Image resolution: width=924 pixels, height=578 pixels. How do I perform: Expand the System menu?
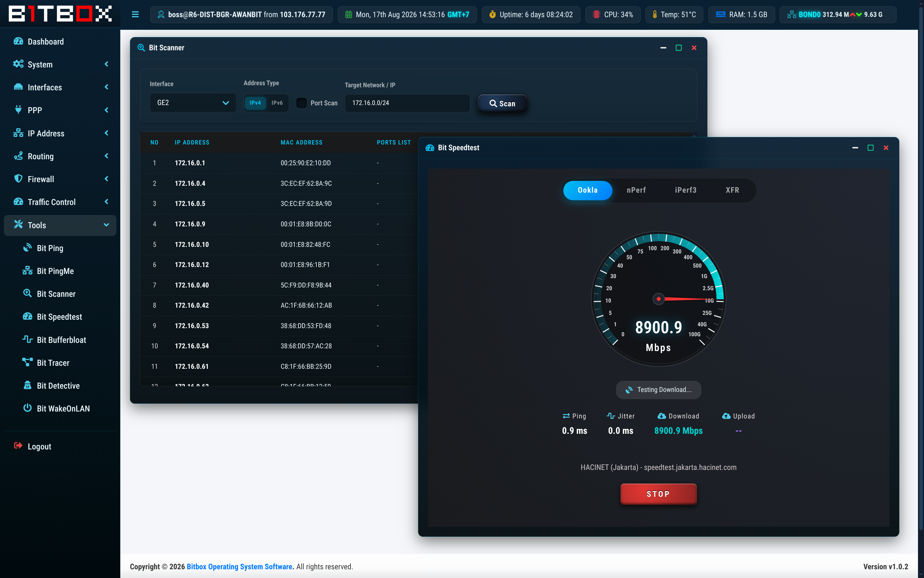pyautogui.click(x=60, y=64)
